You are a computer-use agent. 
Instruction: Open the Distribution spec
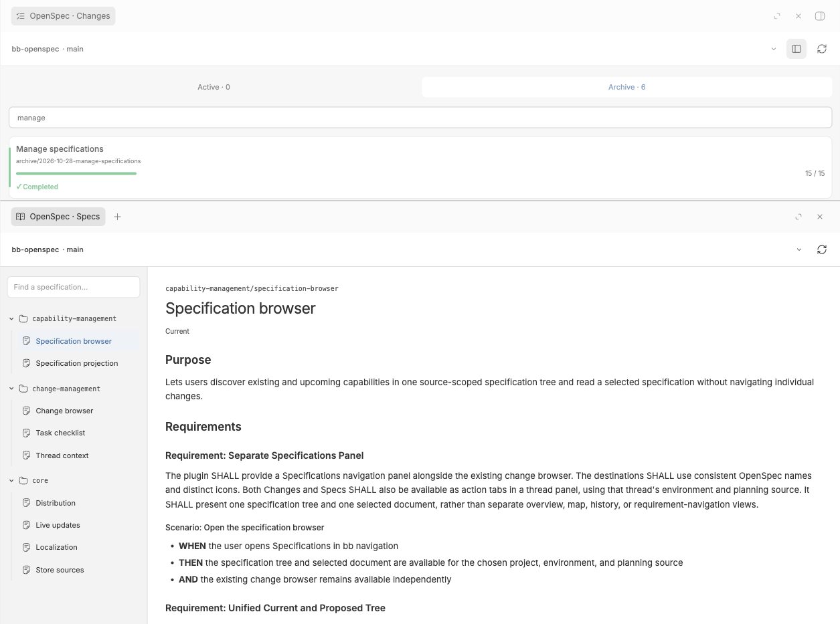[x=80, y=503]
